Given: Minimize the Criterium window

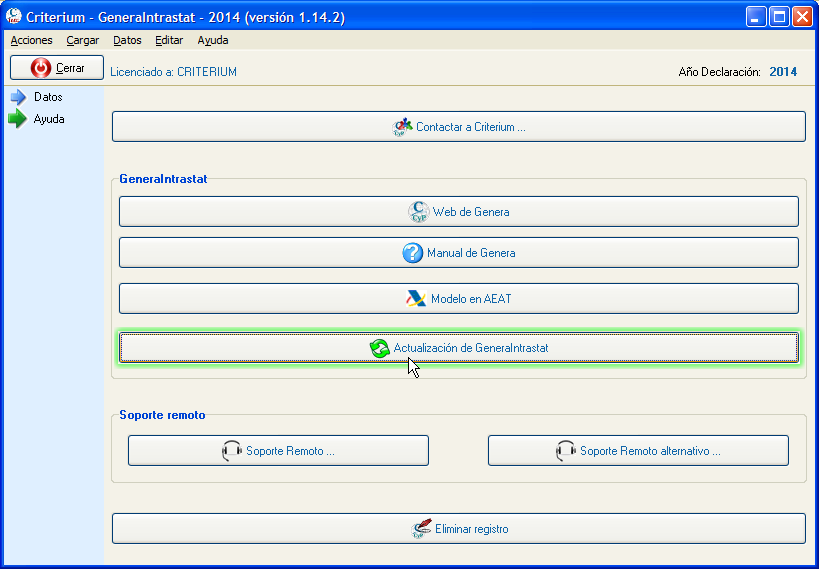Looking at the screenshot, I should click(756, 17).
